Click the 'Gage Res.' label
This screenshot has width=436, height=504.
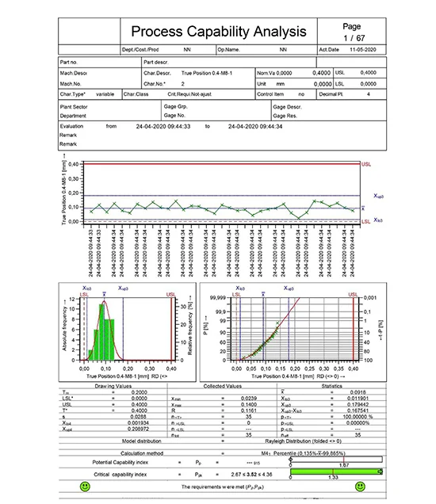(285, 116)
